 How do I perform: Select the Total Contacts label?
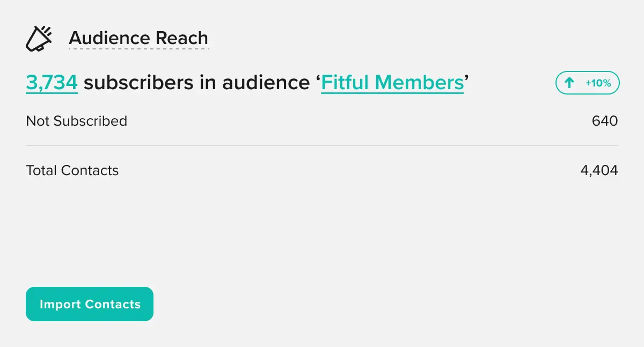(x=72, y=170)
